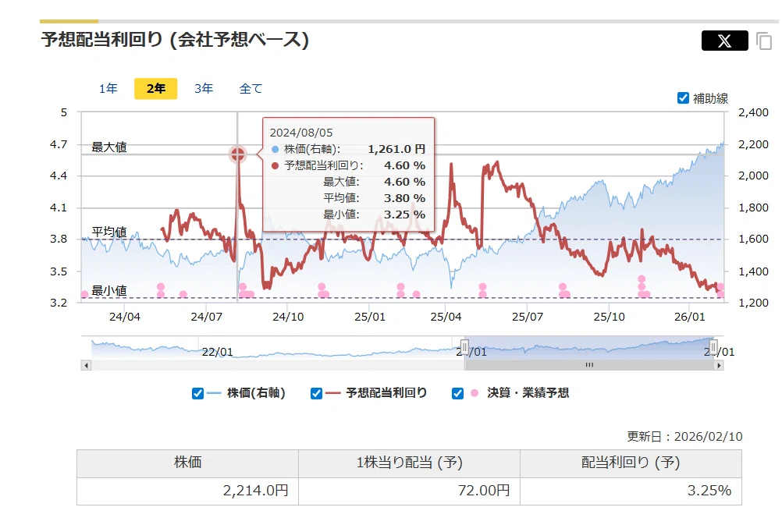Viewport: 782px width, 532px height.
Task: Click the 株価(右軸) legend label
Action: [x=256, y=393]
